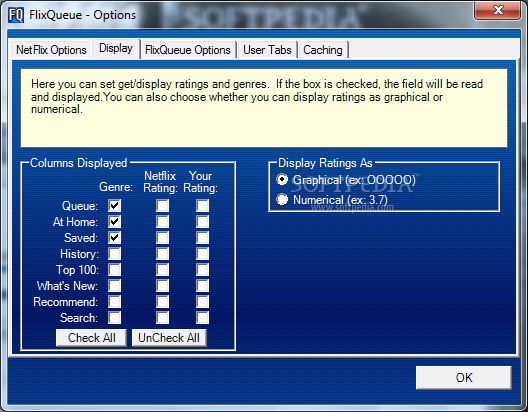528x412 pixels.
Task: Check Netflix Rating for At Home
Action: pyautogui.click(x=163, y=221)
